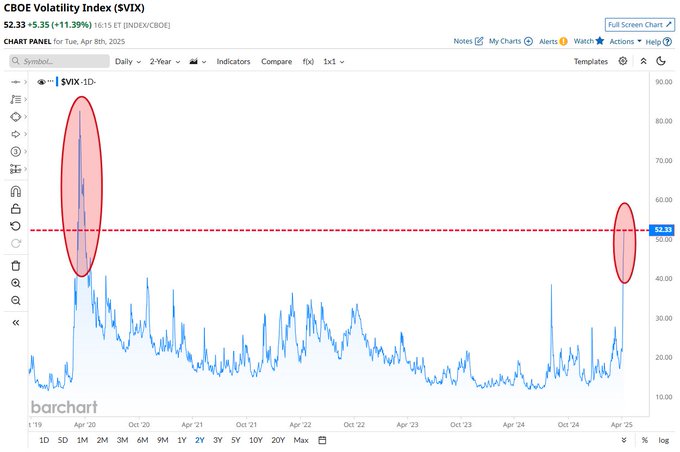Screen dimensions: 680x452
Task: Toggle log scale on the chart
Action: (x=663, y=440)
